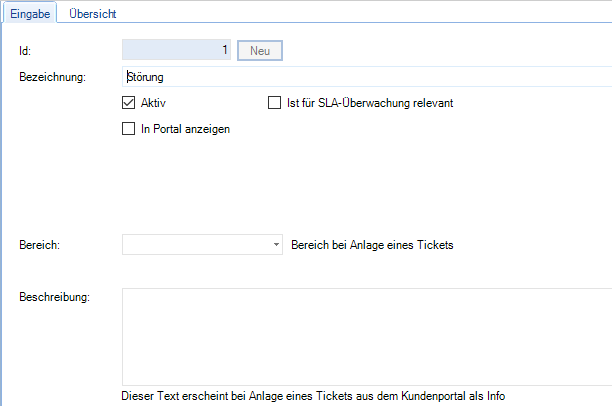The width and height of the screenshot is (612, 406).
Task: Click inside the Bereich combo box
Action: pyautogui.click(x=196, y=245)
